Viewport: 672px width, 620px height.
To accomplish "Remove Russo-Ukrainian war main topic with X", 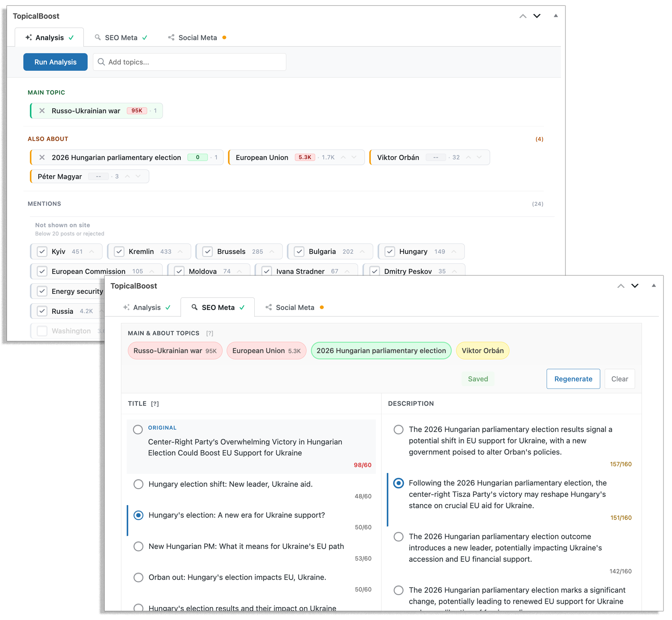I will point(42,111).
